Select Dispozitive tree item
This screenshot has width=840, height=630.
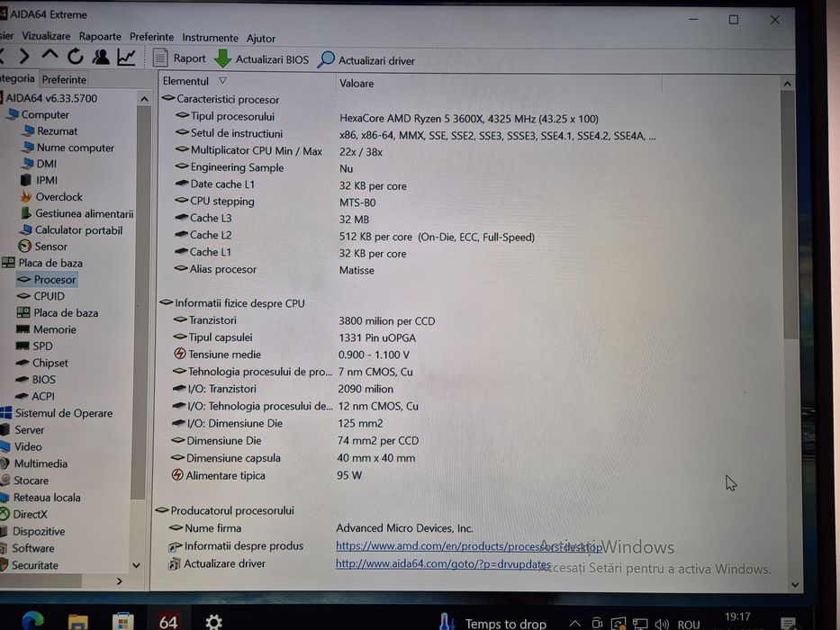point(32,531)
